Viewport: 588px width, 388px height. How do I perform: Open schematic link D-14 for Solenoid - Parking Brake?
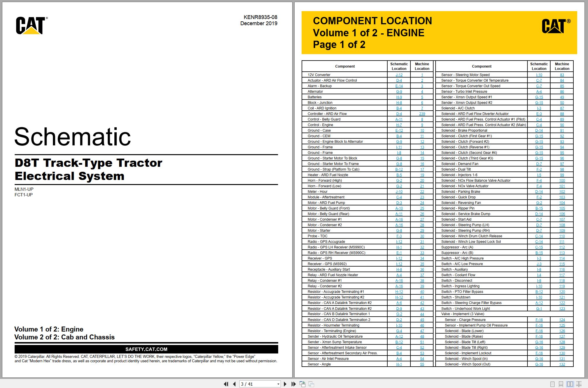pos(539,192)
